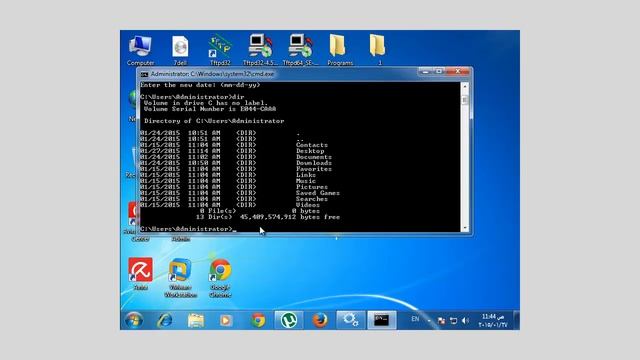Open Google Chrome desktop shortcut
The width and height of the screenshot is (640, 360).
click(x=220, y=278)
